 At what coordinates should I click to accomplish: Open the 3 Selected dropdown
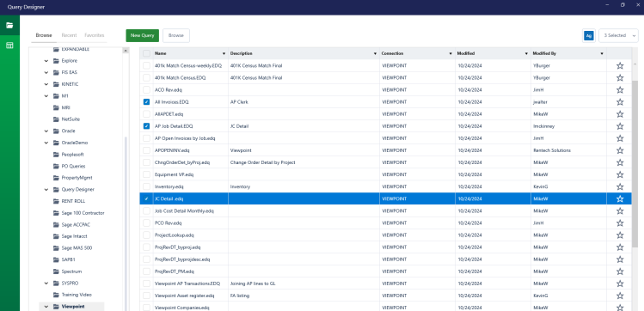point(618,36)
